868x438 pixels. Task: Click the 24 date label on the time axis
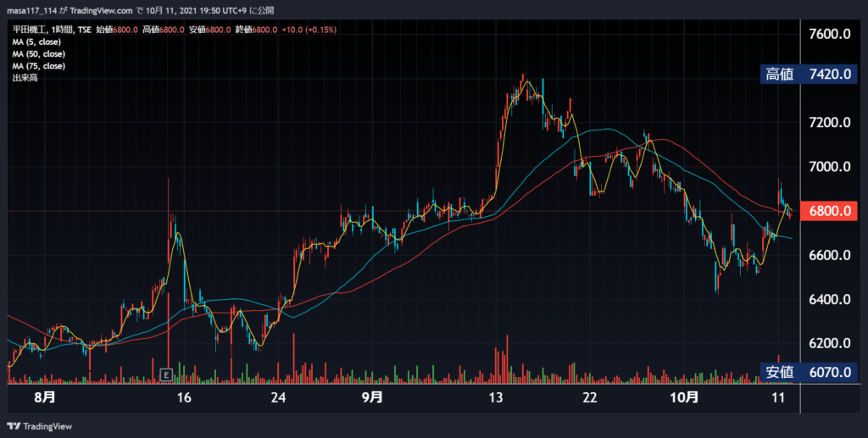pyautogui.click(x=278, y=397)
